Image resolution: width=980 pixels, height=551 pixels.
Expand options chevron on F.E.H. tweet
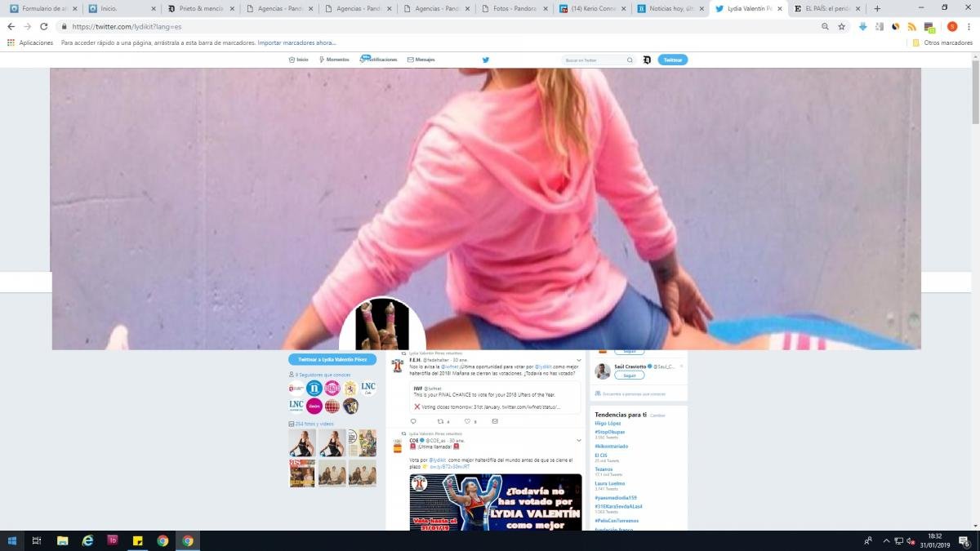pos(579,360)
